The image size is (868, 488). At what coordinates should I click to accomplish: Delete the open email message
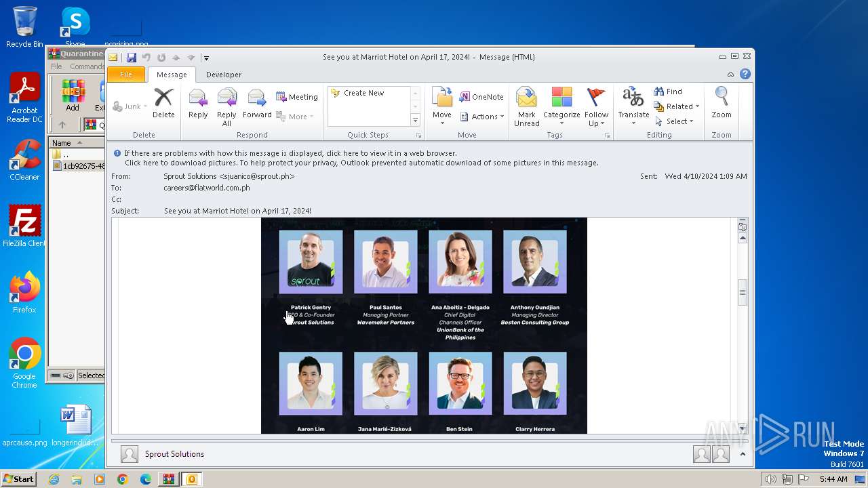163,103
